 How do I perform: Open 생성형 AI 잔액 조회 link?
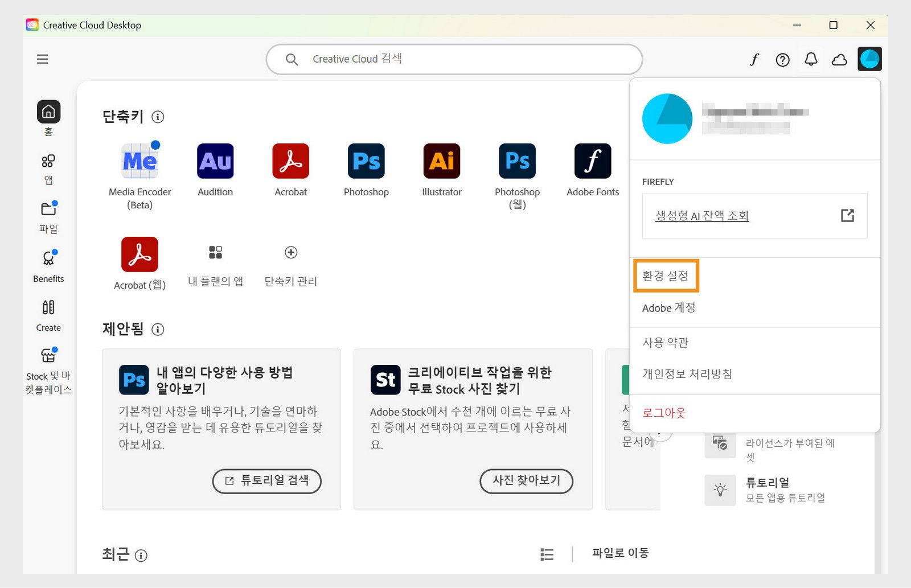point(701,216)
